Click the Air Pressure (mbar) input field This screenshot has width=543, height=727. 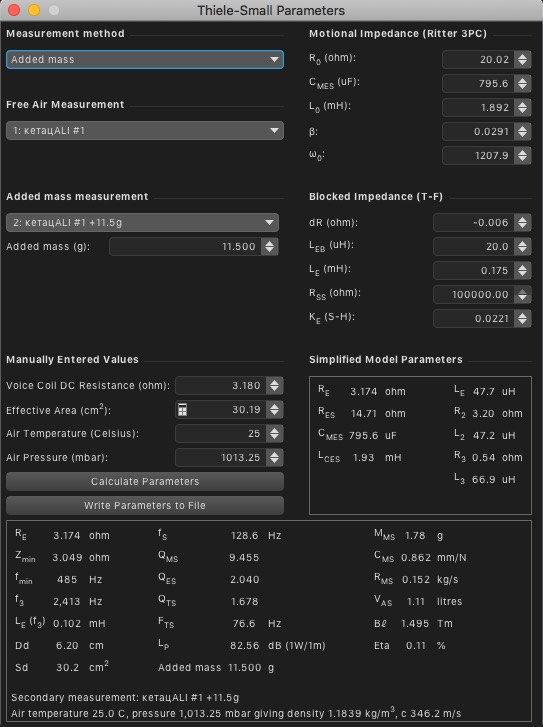coord(222,458)
